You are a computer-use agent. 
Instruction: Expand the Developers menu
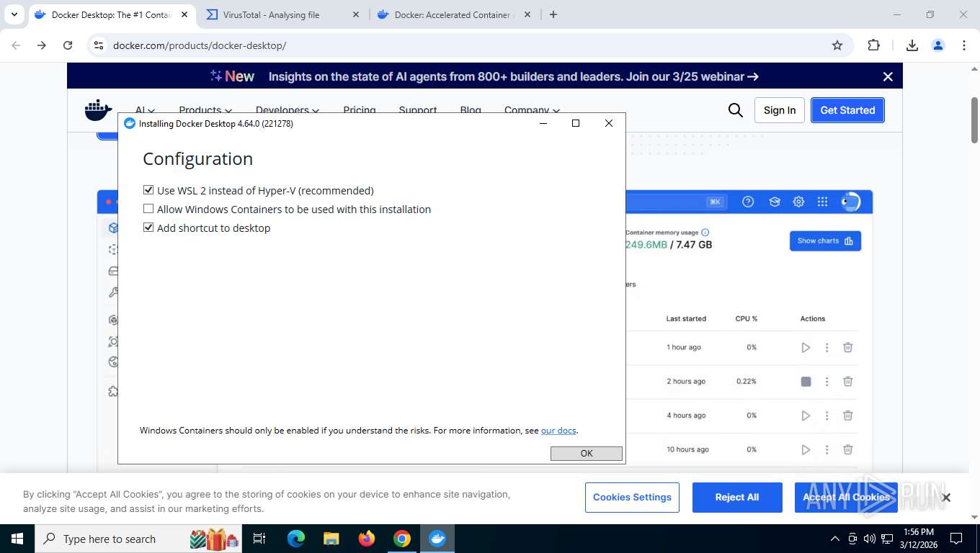click(288, 110)
